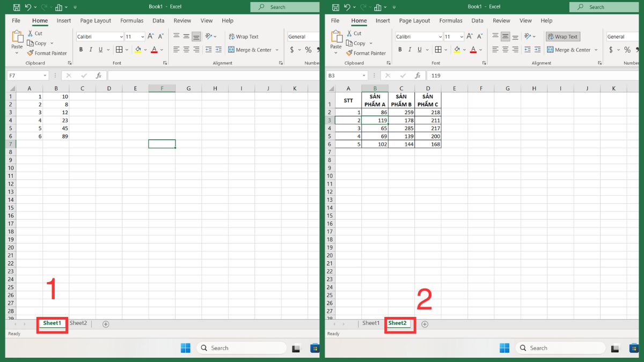Screen dimensions: 644x362
Task: Open Page Layout tab in the Sheet2 window
Action: point(414,21)
